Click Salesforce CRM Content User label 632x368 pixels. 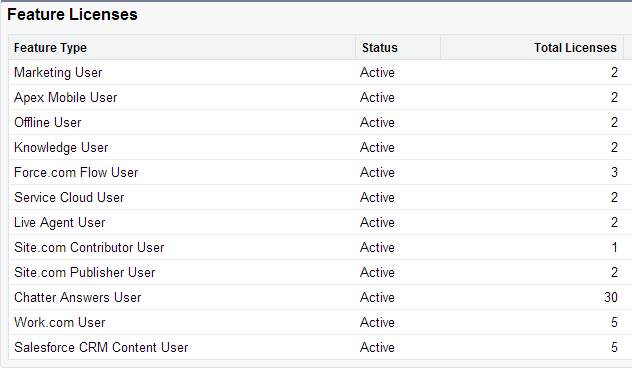tap(101, 347)
